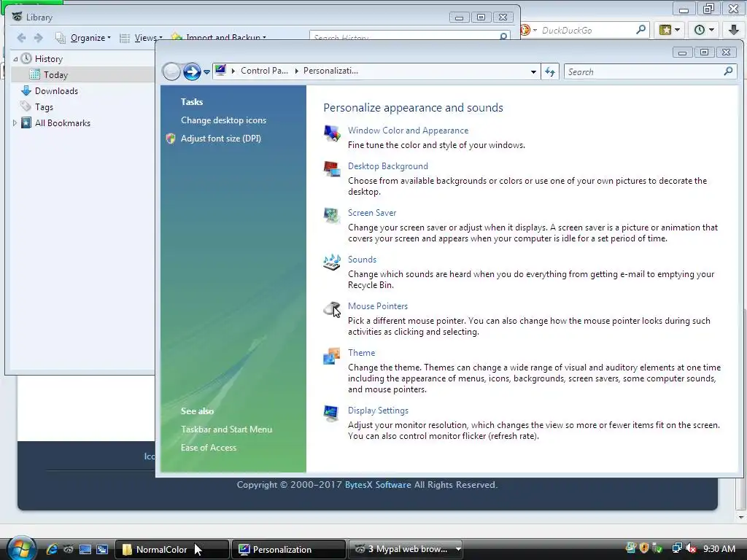Open Mouse Pointers settings link

tap(378, 306)
